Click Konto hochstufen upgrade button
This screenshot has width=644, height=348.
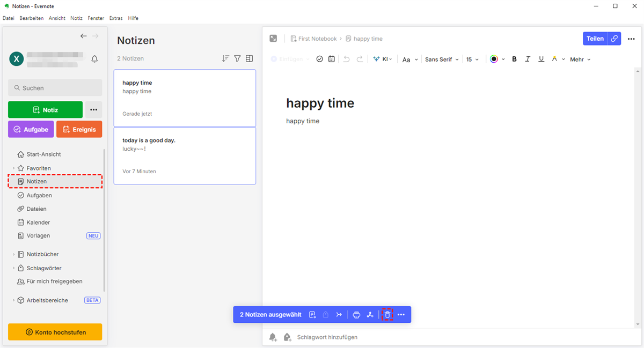pos(55,332)
